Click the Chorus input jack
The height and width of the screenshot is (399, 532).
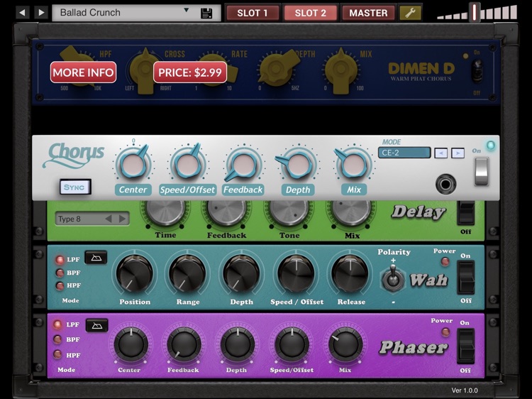point(445,184)
